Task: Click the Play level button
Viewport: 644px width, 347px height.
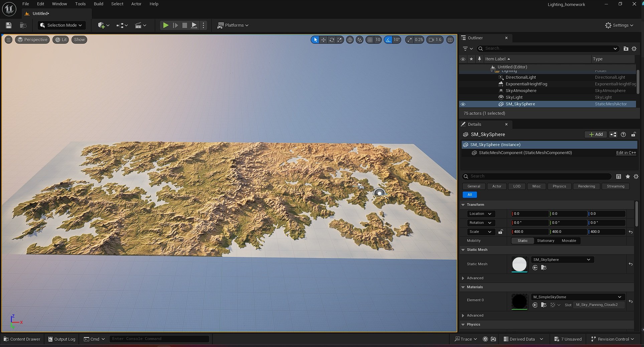Action: tap(165, 25)
